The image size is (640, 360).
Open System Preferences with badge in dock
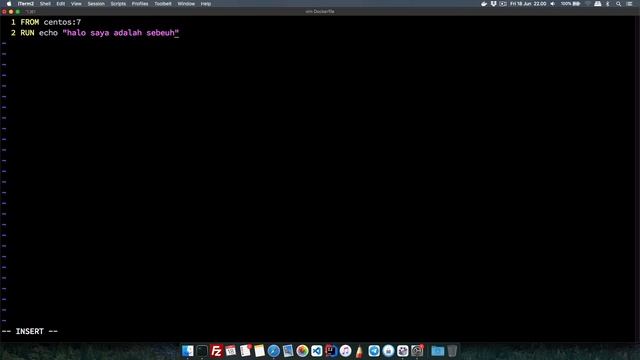417,351
